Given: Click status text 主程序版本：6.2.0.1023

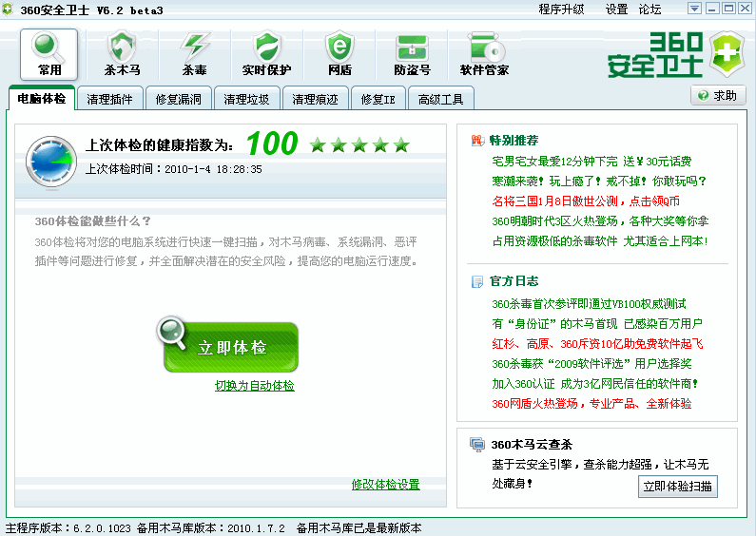Looking at the screenshot, I should pyautogui.click(x=68, y=528).
